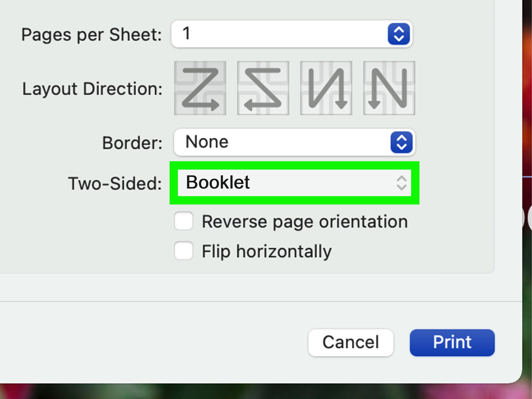Click the "Two-Sided:" label
532x399 pixels.
115,183
